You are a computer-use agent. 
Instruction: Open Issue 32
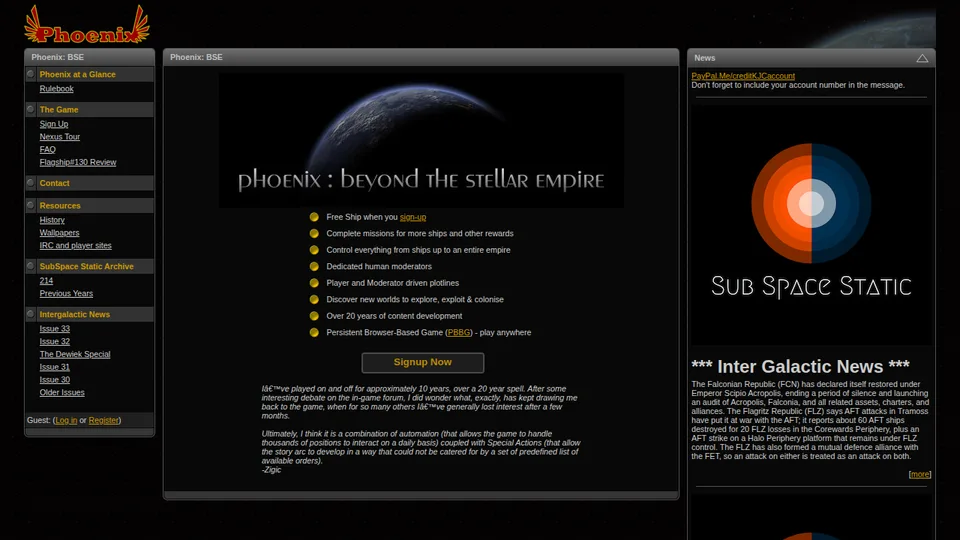point(54,342)
